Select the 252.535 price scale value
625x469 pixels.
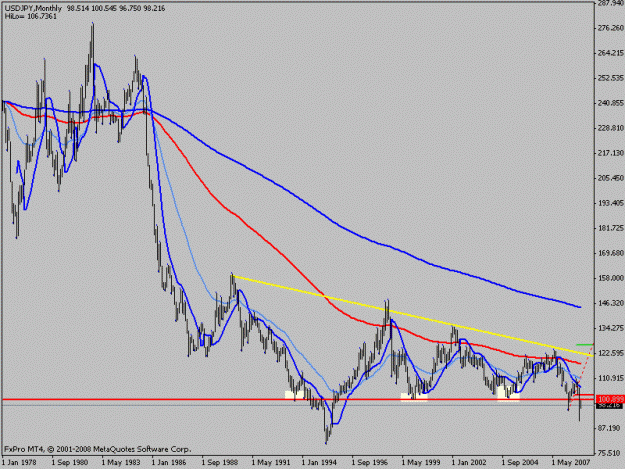611,78
